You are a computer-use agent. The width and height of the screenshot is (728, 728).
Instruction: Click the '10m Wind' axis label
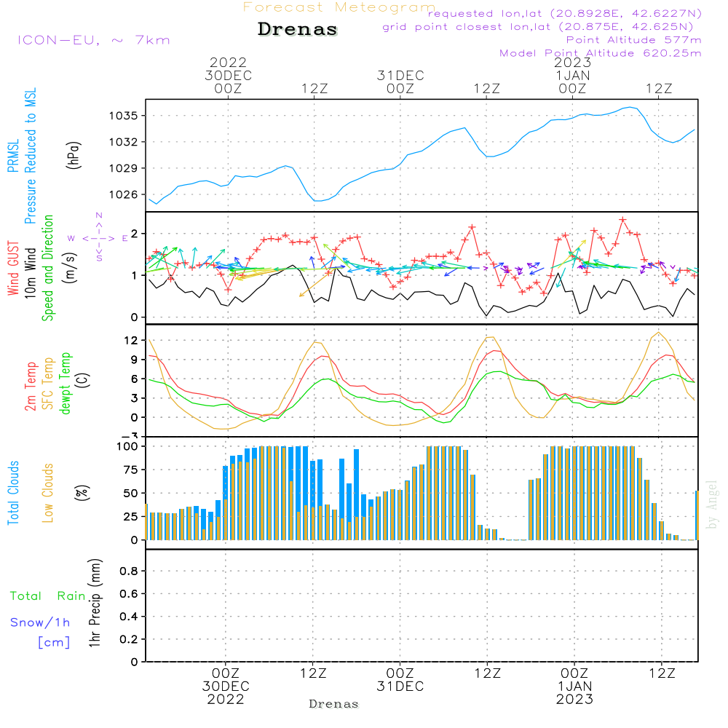pyautogui.click(x=30, y=272)
